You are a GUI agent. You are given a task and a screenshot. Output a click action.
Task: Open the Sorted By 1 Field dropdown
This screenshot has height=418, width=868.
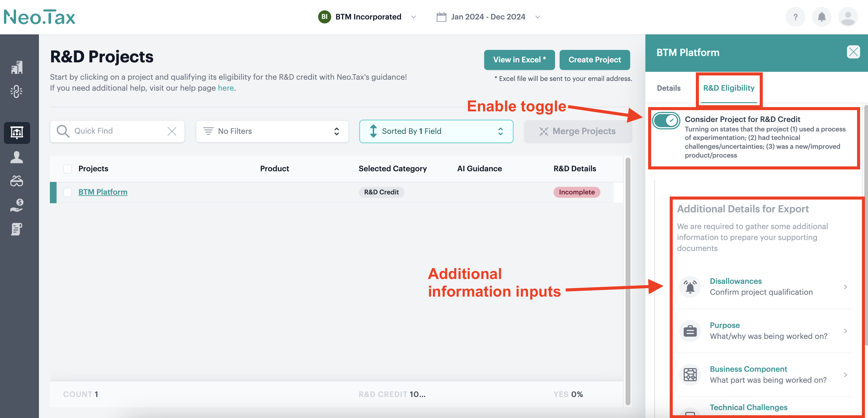[436, 131]
